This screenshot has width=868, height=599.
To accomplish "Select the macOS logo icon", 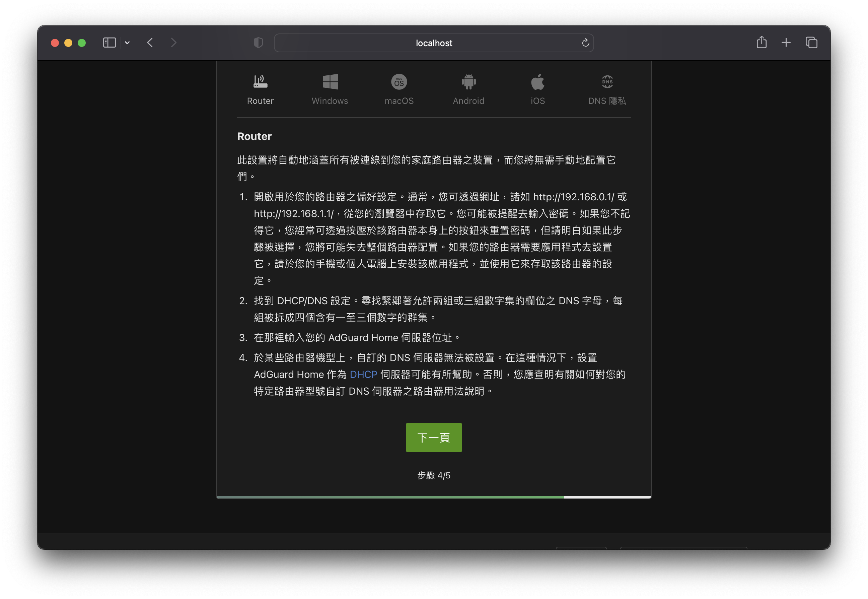I will pyautogui.click(x=399, y=81).
